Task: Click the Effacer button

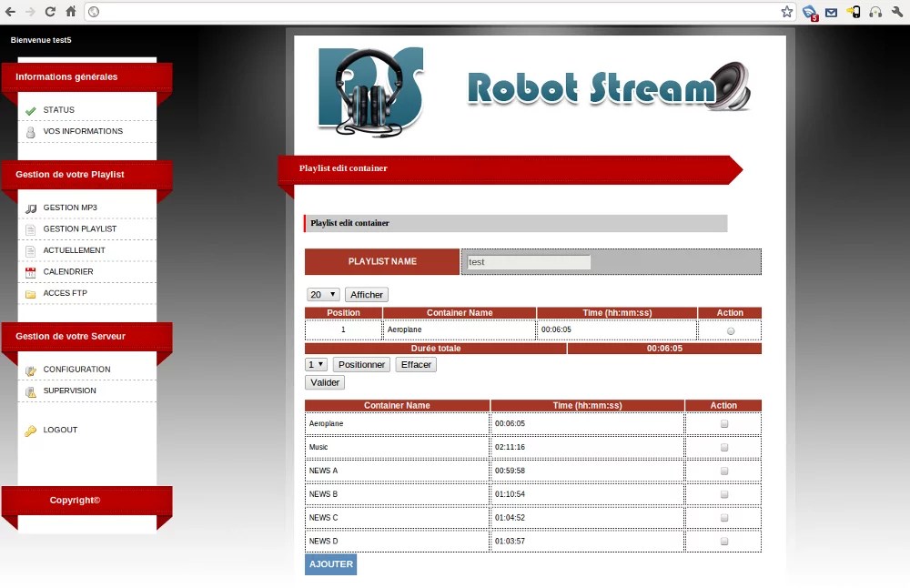Action: coord(416,365)
